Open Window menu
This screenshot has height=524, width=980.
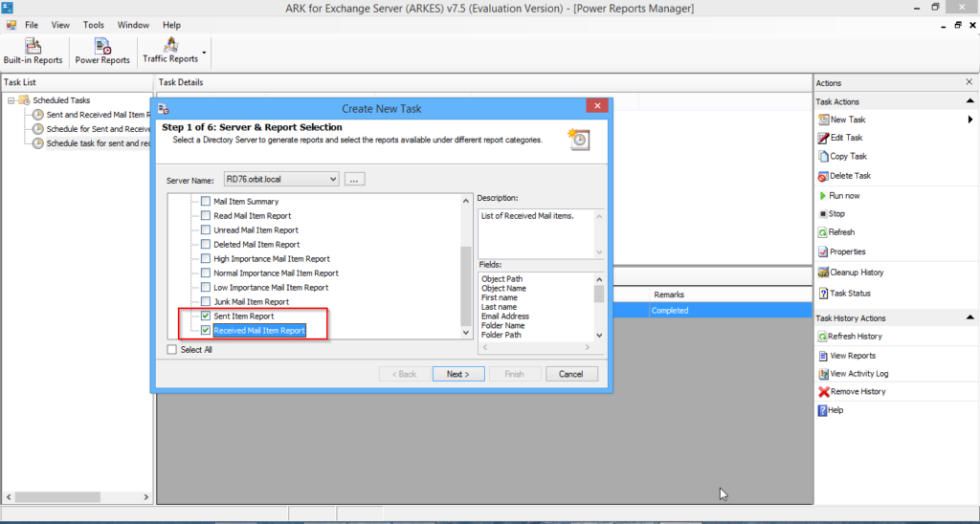point(134,25)
